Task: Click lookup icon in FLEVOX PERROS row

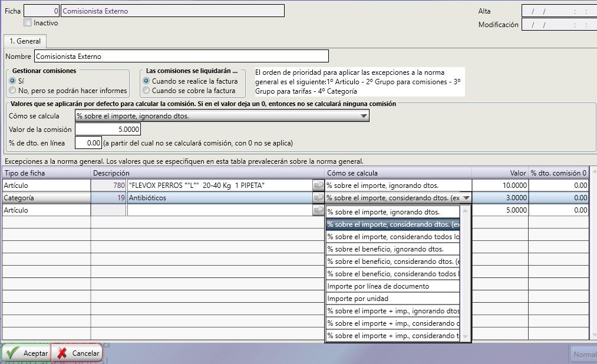Action: [x=318, y=186]
